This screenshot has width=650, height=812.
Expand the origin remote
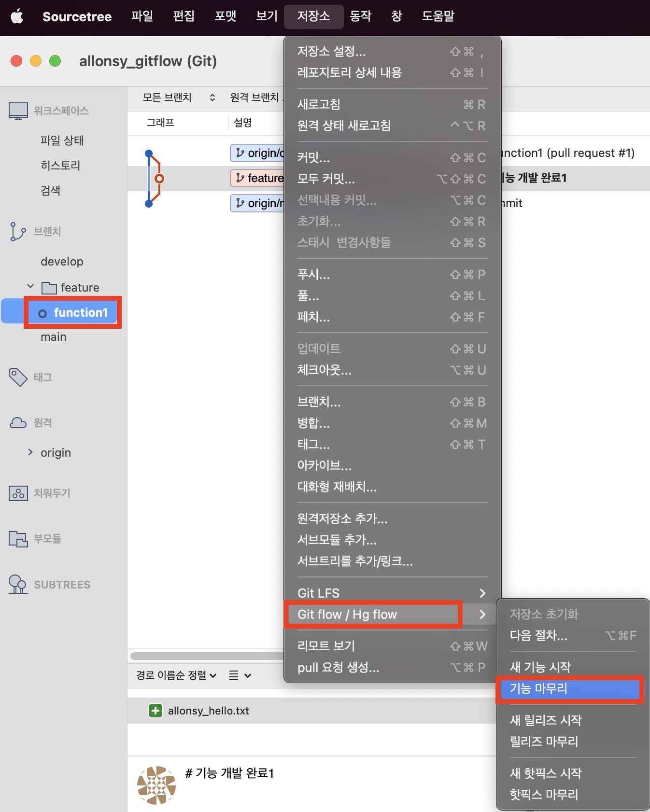click(30, 452)
